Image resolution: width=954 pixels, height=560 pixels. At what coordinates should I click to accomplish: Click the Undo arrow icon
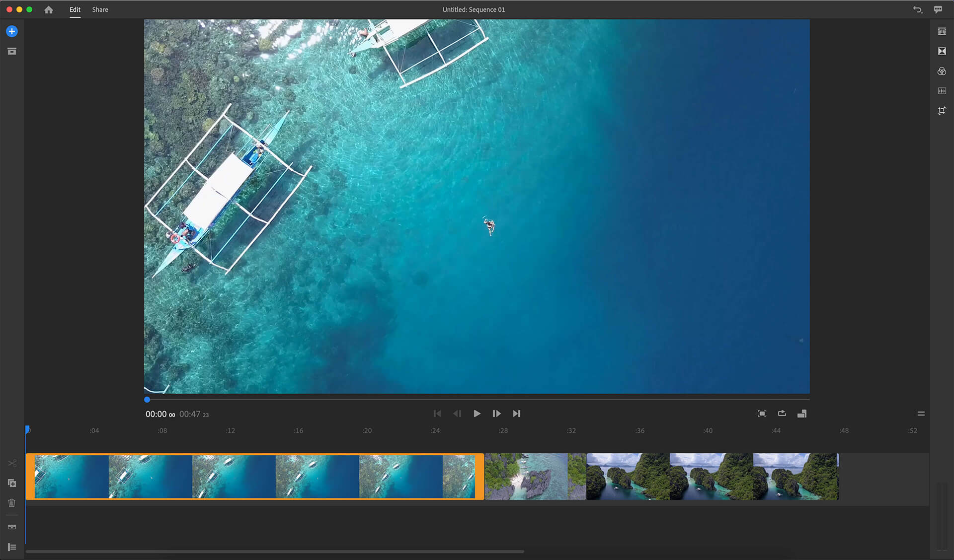(917, 9)
